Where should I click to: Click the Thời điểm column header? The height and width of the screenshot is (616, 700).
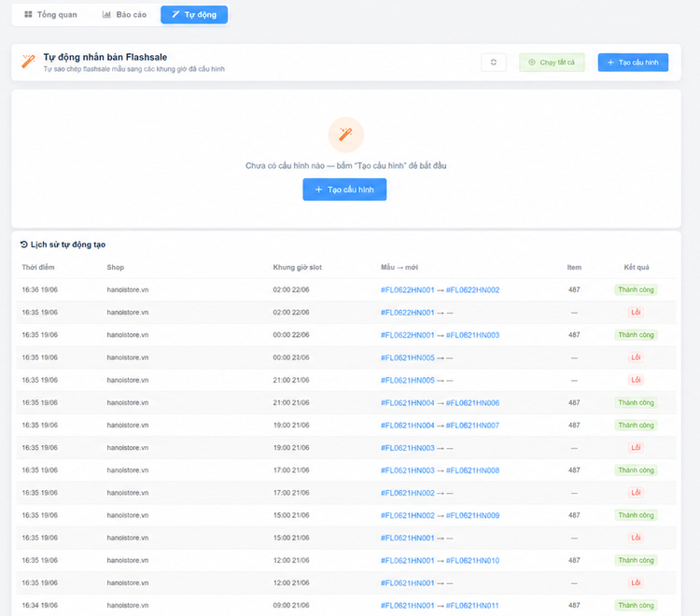38,267
